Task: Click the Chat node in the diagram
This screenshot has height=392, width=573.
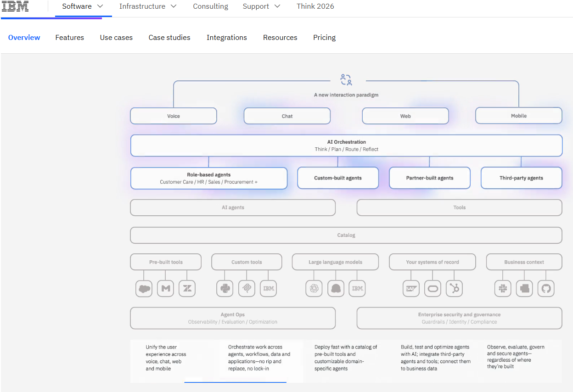Action: [x=287, y=116]
